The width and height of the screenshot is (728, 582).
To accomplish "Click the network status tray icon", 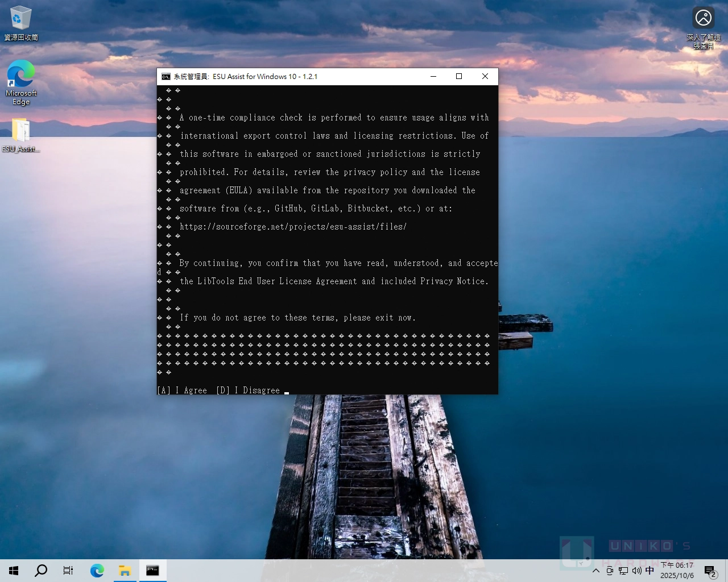I will click(x=623, y=571).
